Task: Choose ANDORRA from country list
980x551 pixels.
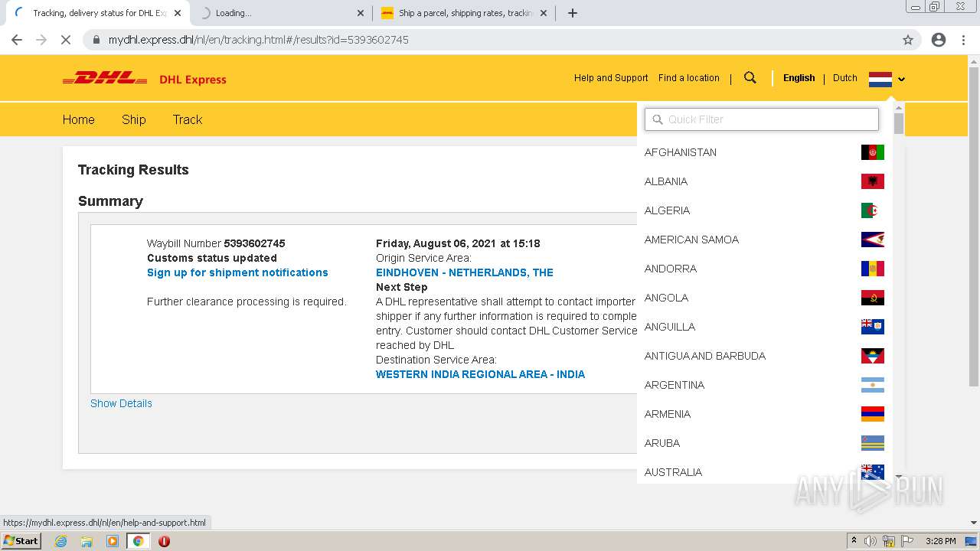Action: [671, 269]
